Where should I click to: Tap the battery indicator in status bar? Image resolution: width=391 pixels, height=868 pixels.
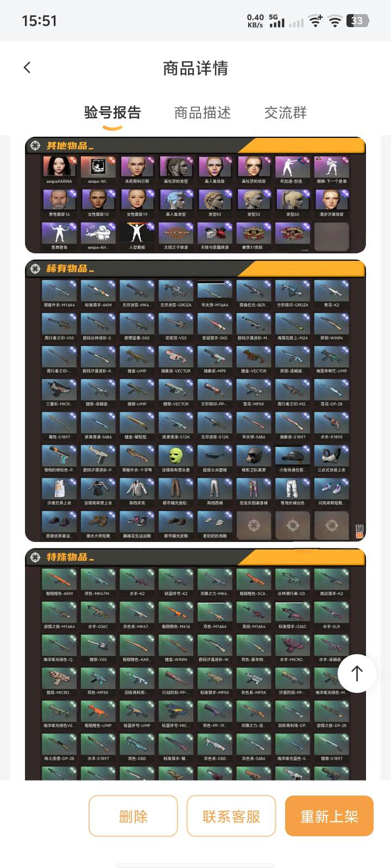pos(358,21)
